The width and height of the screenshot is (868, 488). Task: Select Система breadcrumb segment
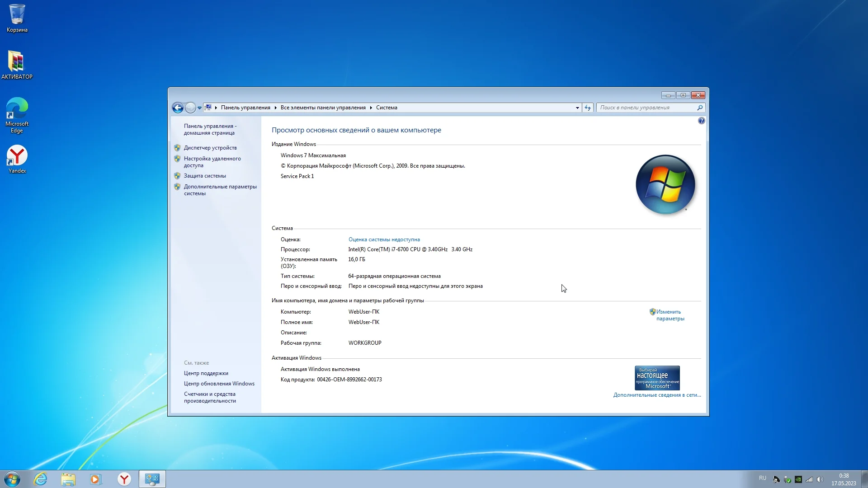[387, 108]
